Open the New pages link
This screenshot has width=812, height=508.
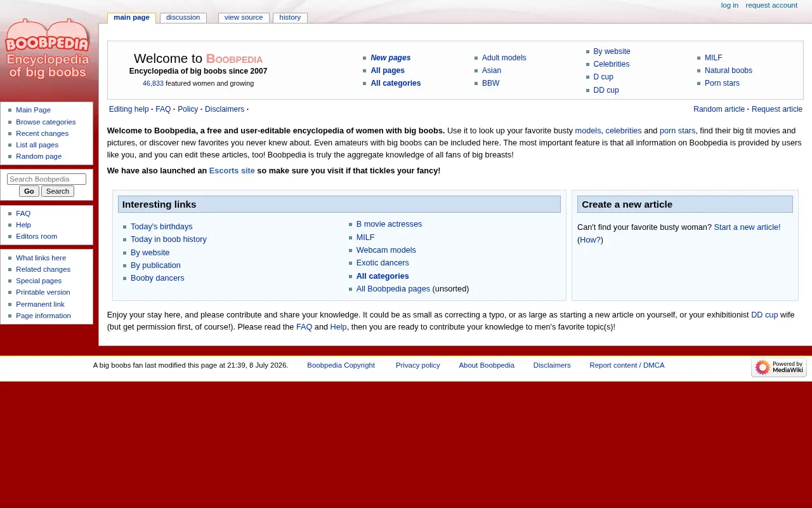pyautogui.click(x=391, y=58)
